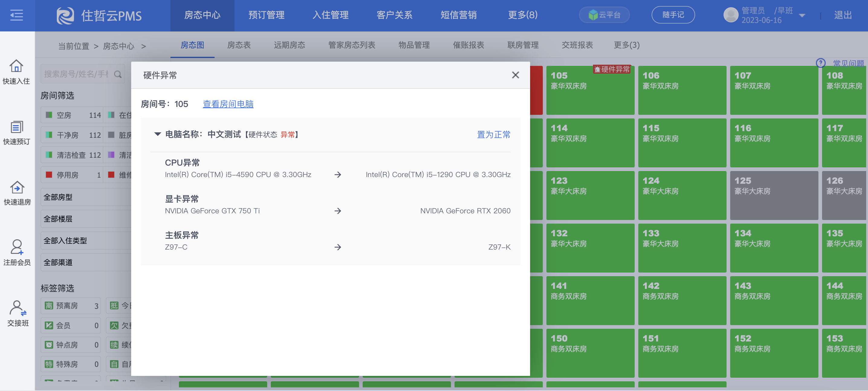Screen dimensions: 868x391
Task: Open 快速退房 checkout icon
Action: (17, 188)
